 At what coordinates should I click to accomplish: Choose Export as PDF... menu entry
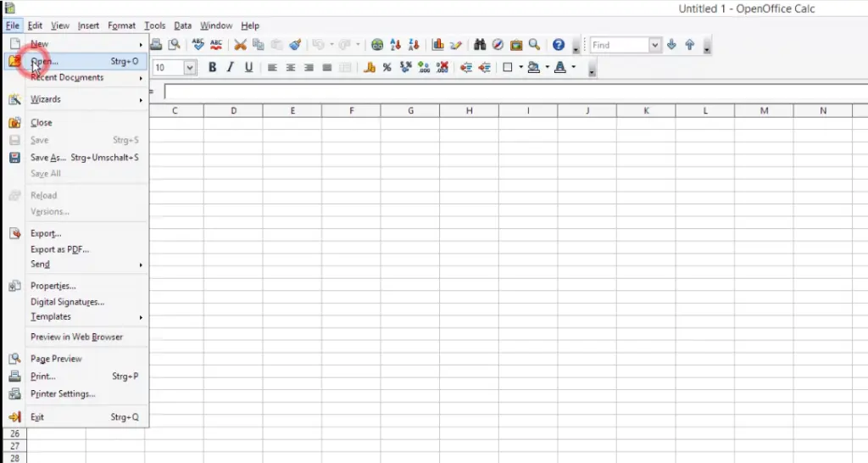[59, 249]
